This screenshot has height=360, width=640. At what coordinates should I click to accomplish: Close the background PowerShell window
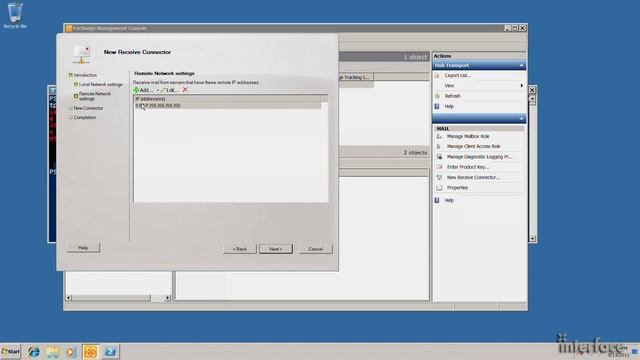point(532,90)
